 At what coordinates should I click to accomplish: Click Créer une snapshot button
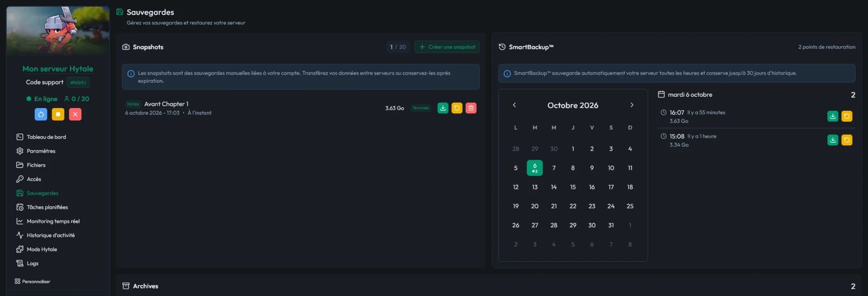pos(447,47)
